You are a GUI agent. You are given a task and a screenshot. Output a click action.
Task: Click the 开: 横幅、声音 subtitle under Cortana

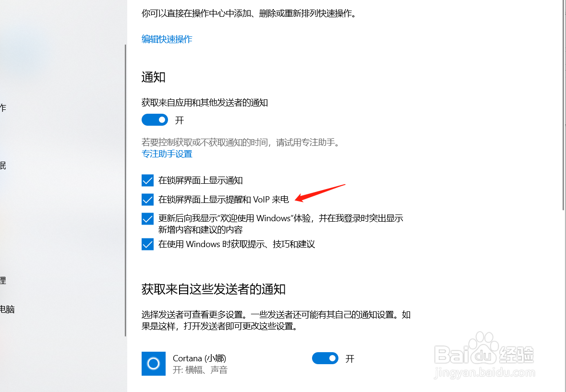[x=200, y=370]
